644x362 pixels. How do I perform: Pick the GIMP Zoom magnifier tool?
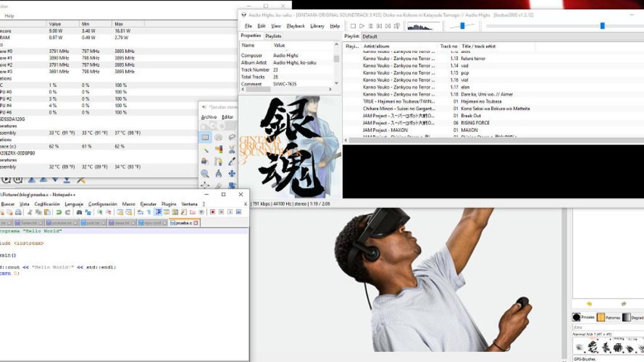click(x=205, y=173)
